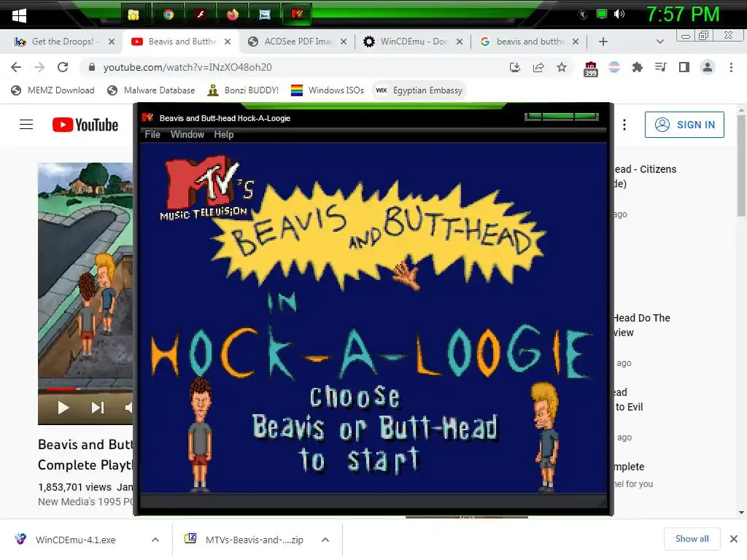This screenshot has width=747, height=560.
Task: Click the 7:57 PM clock
Action: 683,15
